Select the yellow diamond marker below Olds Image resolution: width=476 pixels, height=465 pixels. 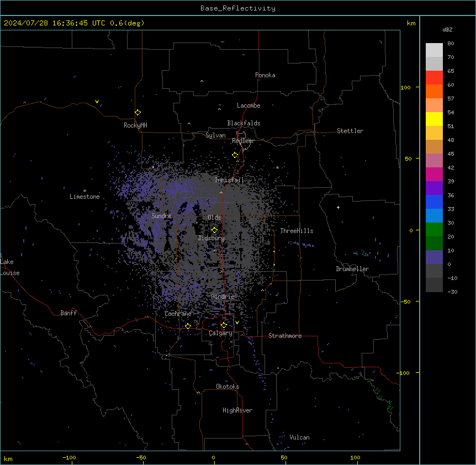click(x=214, y=230)
